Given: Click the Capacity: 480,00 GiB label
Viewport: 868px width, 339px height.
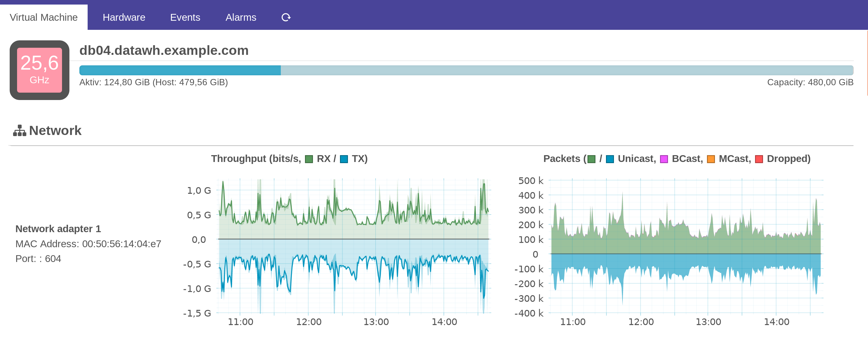Looking at the screenshot, I should pyautogui.click(x=811, y=82).
